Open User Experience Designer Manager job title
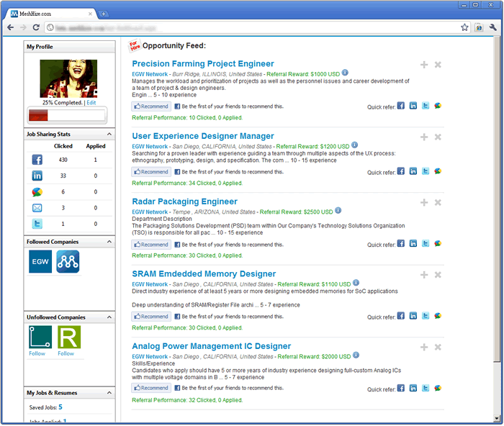 pos(203,136)
